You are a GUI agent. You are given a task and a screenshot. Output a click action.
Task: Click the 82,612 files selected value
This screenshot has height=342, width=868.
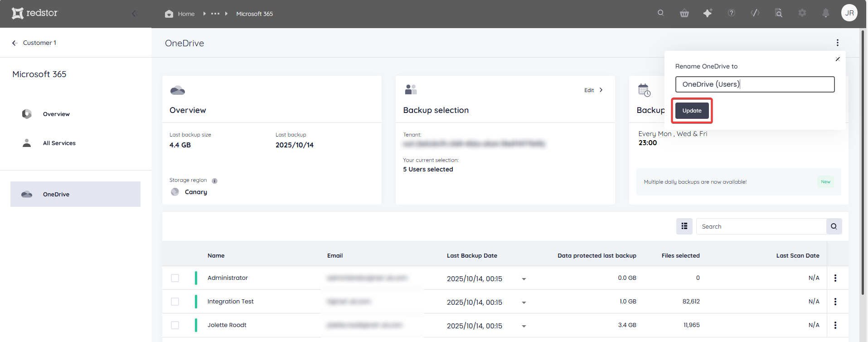pyautogui.click(x=691, y=302)
